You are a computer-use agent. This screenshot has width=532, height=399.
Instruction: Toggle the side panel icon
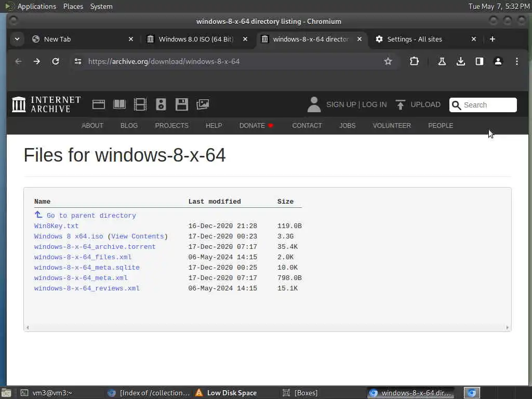coord(480,61)
